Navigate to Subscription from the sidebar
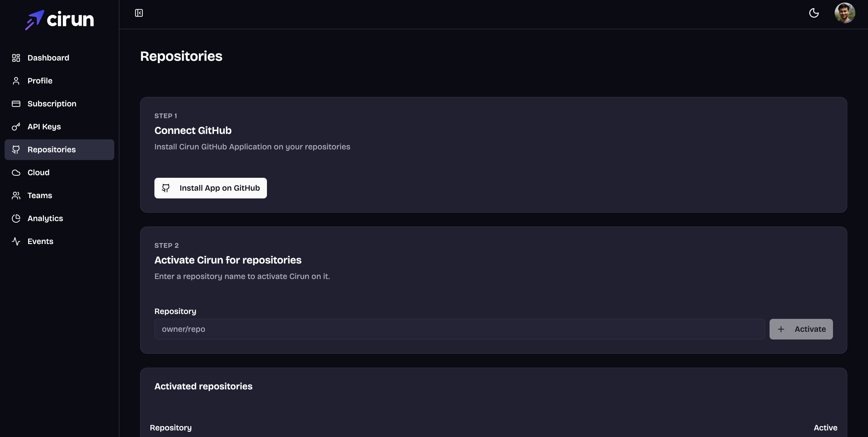 (x=52, y=104)
